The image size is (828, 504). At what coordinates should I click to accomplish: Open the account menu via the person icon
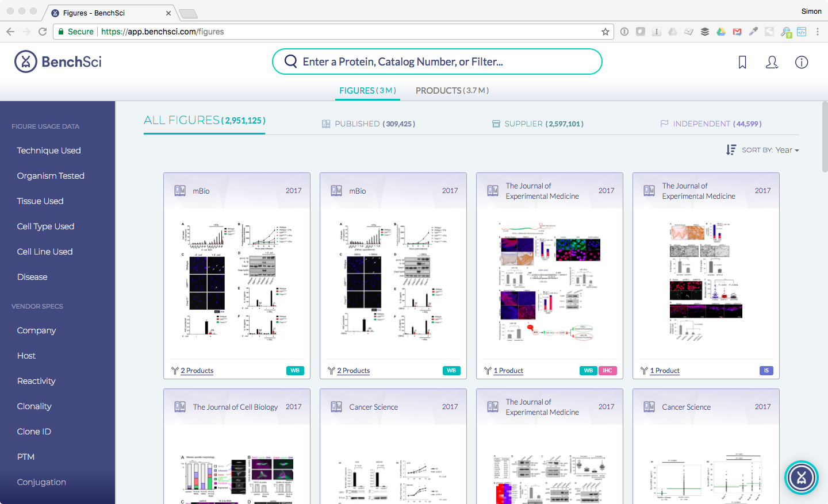pos(772,62)
